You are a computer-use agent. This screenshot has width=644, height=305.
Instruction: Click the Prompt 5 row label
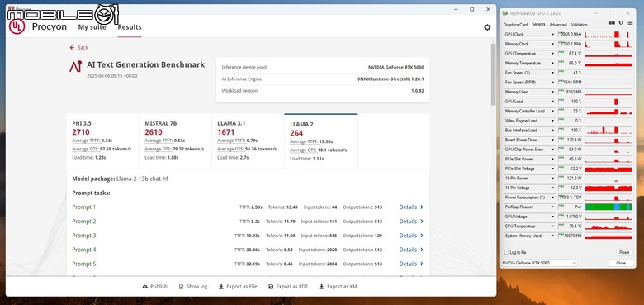(83, 264)
